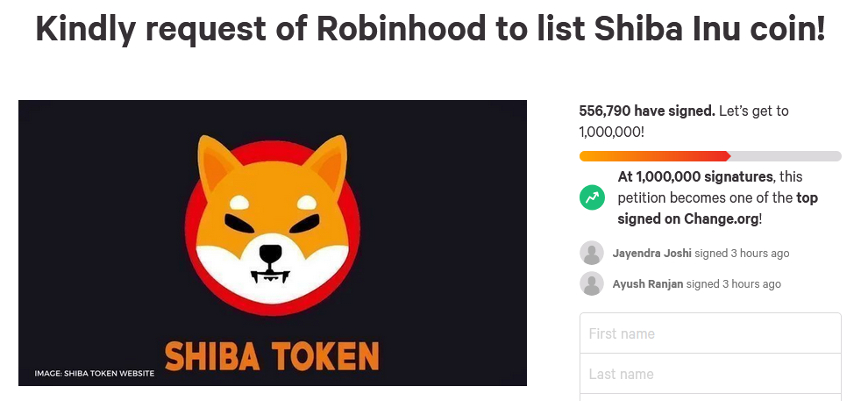Open signer name Ayush Ranjan
The height and width of the screenshot is (401, 868).
648,284
